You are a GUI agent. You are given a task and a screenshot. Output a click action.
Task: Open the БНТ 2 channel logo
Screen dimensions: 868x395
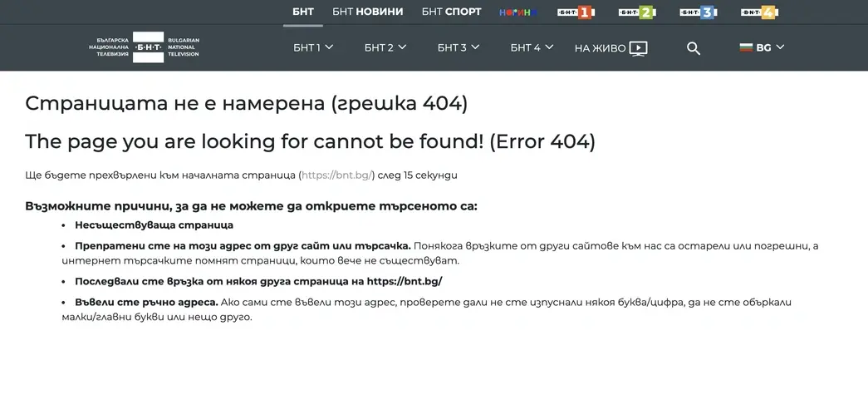pos(635,12)
